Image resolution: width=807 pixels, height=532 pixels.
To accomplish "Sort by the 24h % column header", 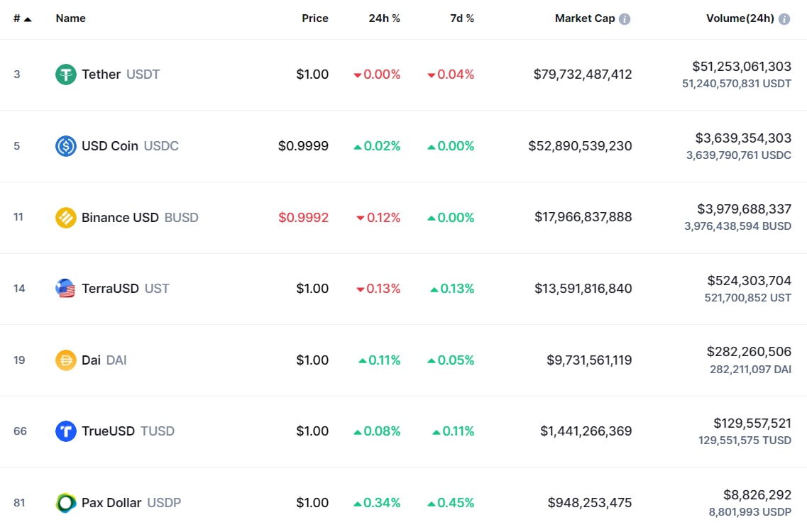I will [x=384, y=18].
